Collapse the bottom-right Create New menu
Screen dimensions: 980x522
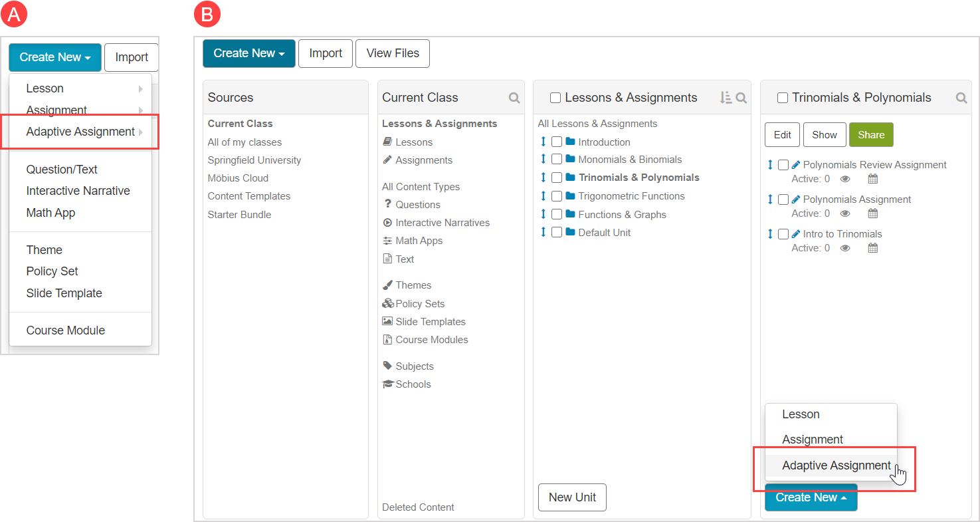(x=811, y=497)
